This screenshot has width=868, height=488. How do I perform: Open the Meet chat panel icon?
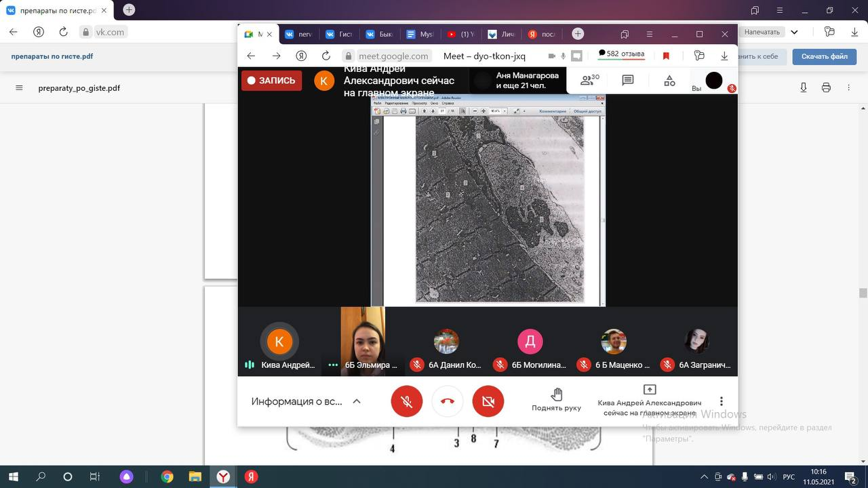click(628, 80)
